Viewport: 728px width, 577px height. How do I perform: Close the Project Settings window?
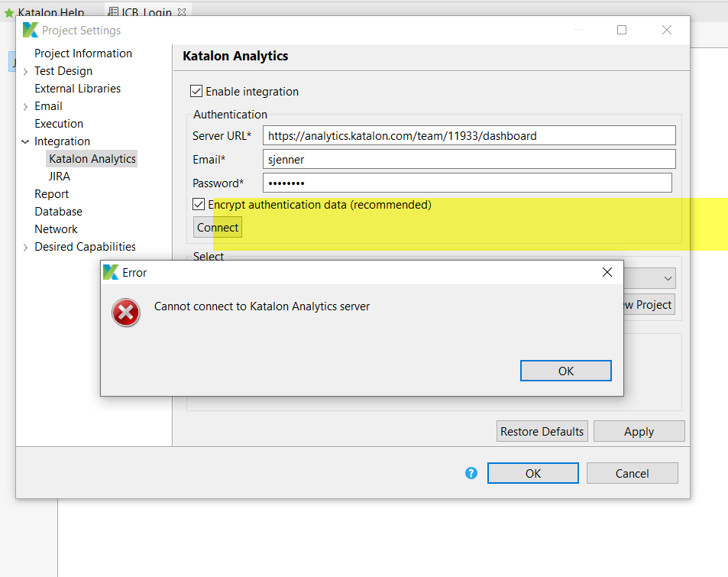pos(667,31)
